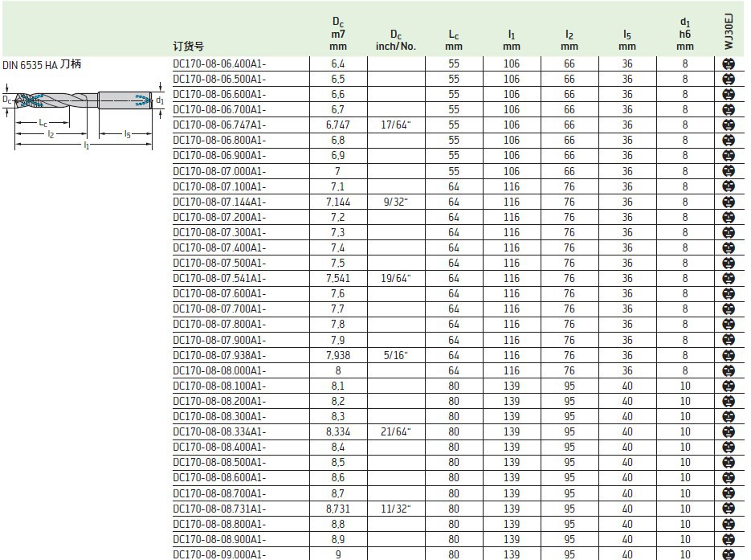Click the inch size "5/16"
Image resolution: width=751 pixels, height=560 pixels.
[x=396, y=355]
